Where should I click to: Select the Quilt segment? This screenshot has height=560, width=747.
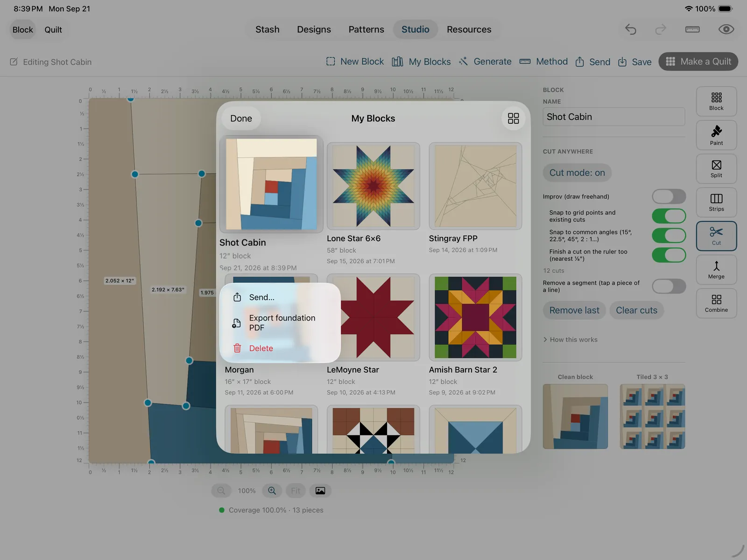click(x=53, y=29)
